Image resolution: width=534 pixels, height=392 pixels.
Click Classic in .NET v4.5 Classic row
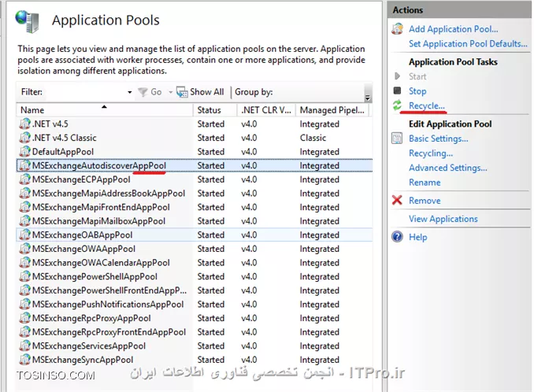[313, 138]
